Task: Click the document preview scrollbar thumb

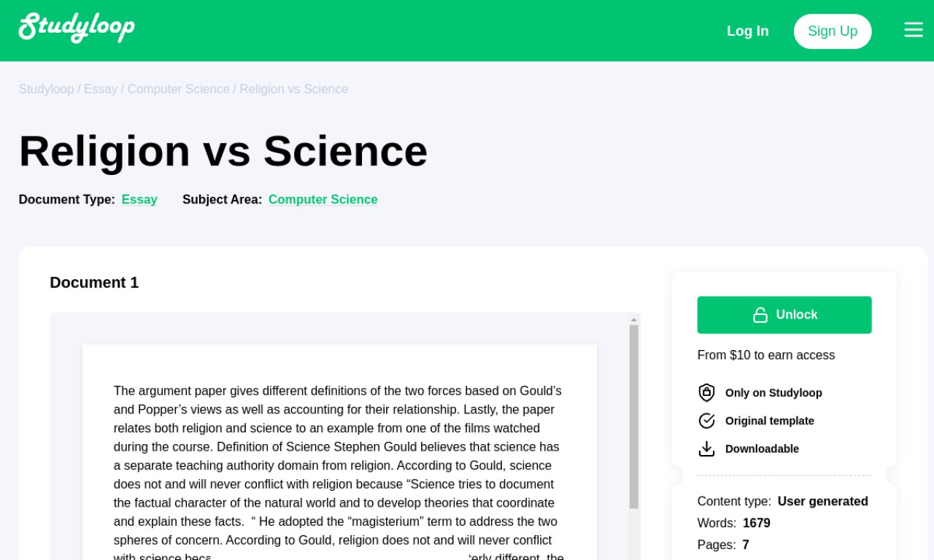Action: pos(634,416)
